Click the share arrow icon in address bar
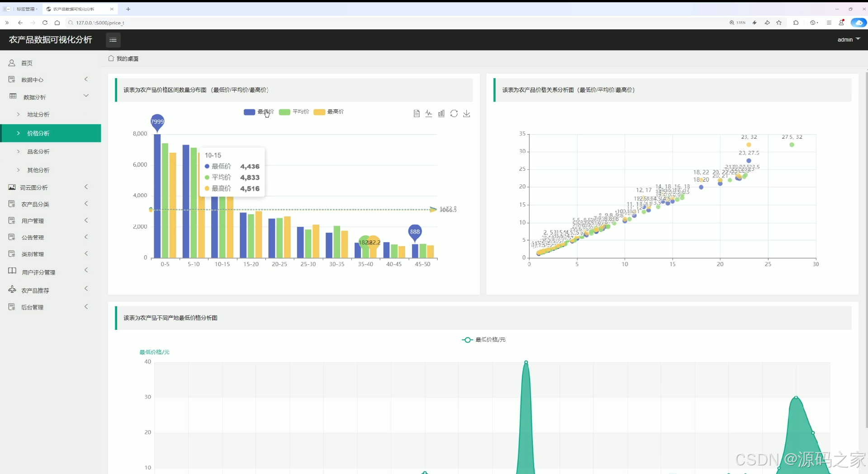The width and height of the screenshot is (868, 474). click(x=767, y=23)
